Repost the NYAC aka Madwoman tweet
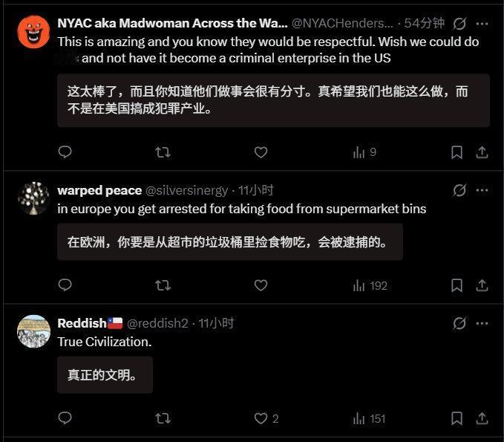Screen dimensions: 504x442 coord(163,152)
